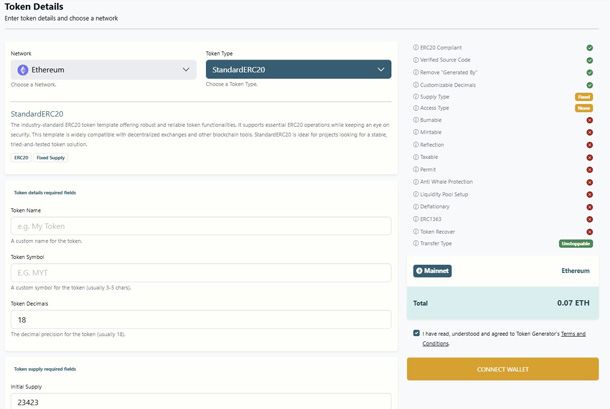Click the Token Decimals field showing 18
Image resolution: width=610 pixels, height=409 pixels.
point(201,319)
